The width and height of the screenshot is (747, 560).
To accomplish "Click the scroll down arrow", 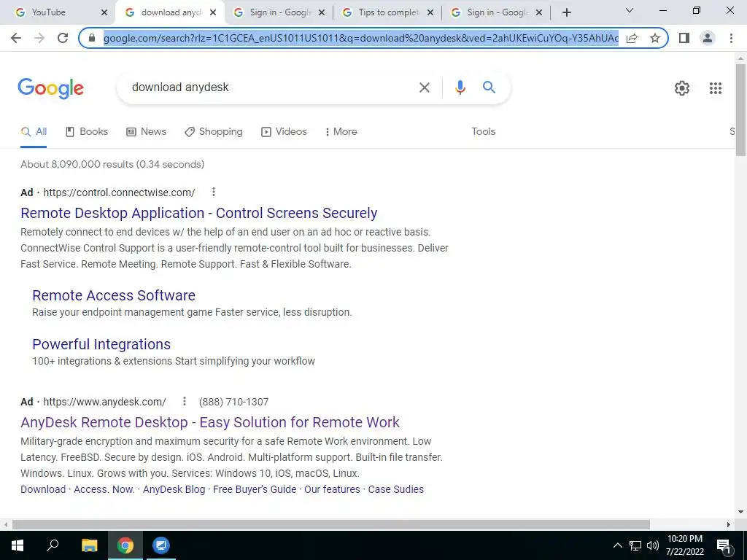I will [740, 512].
